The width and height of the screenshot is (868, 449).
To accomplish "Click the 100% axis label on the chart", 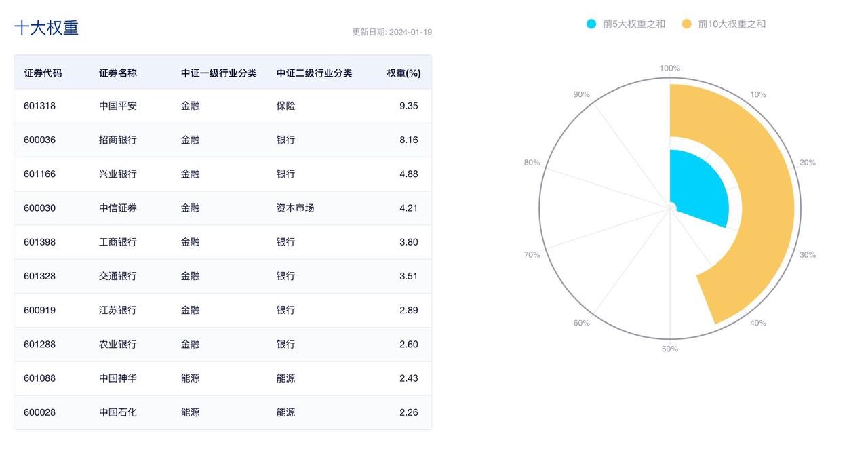I will point(669,68).
